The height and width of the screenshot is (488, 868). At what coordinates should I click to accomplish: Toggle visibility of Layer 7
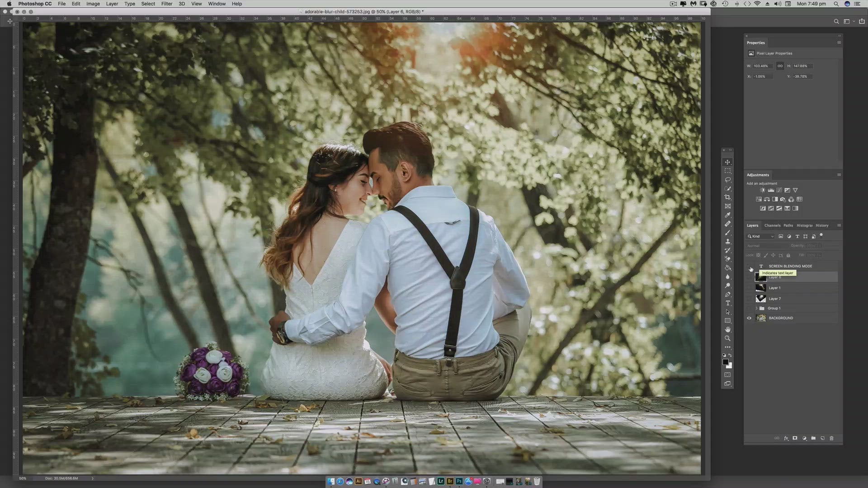[749, 299]
